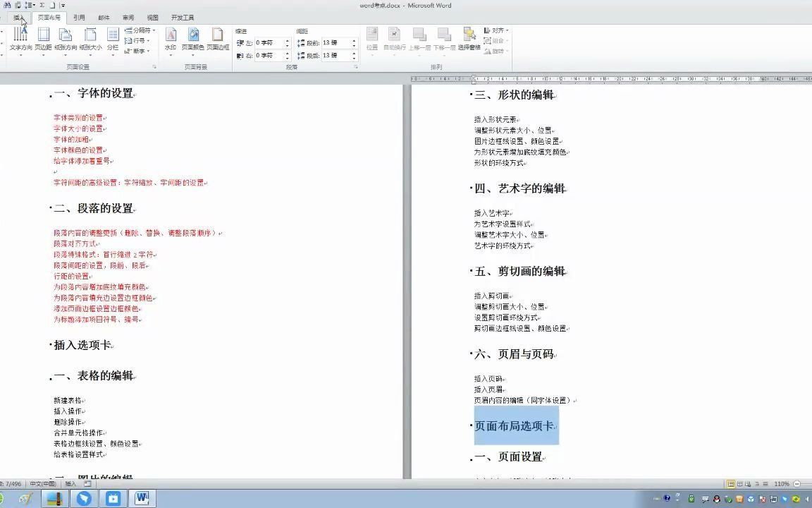Click the highlighted heading 页面布局选项卡
Viewport: 812px width, 508px height.
[514, 426]
